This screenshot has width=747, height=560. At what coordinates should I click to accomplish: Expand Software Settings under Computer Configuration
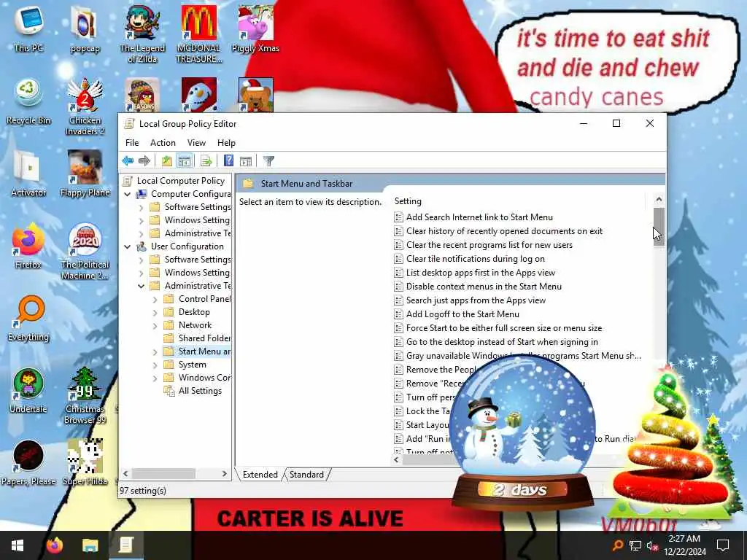[x=141, y=208]
